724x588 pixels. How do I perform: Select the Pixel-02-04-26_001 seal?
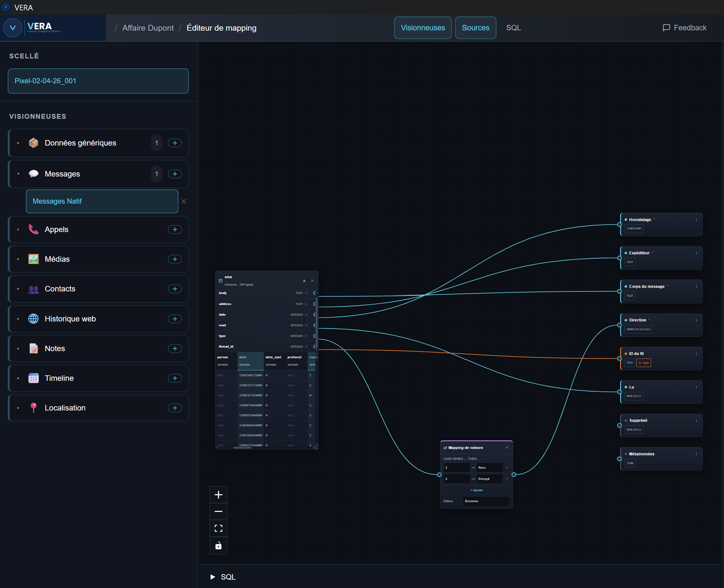click(x=98, y=81)
